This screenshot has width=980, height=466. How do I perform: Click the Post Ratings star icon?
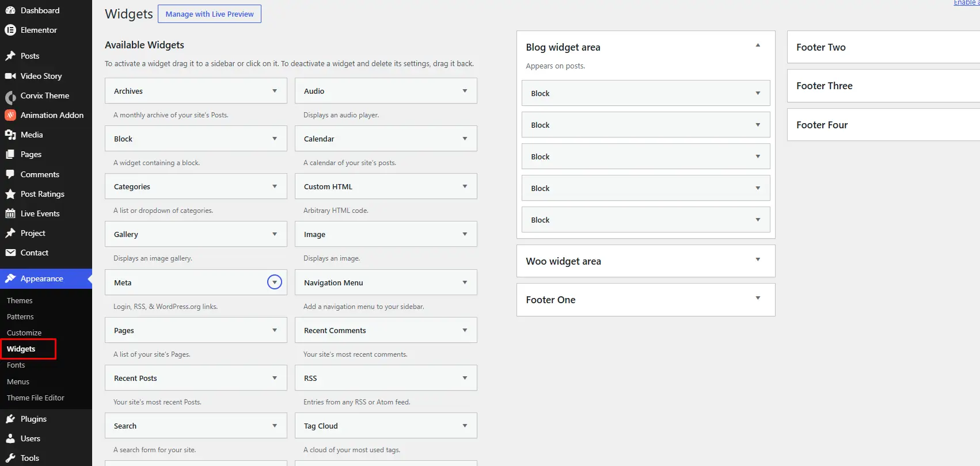(10, 194)
